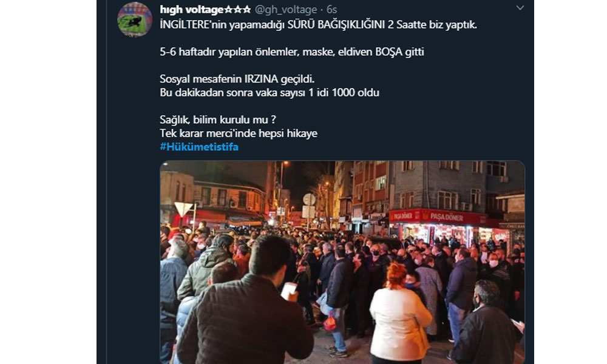Click the '5-6 haftadır yapılan önlemler' line

[x=292, y=52]
